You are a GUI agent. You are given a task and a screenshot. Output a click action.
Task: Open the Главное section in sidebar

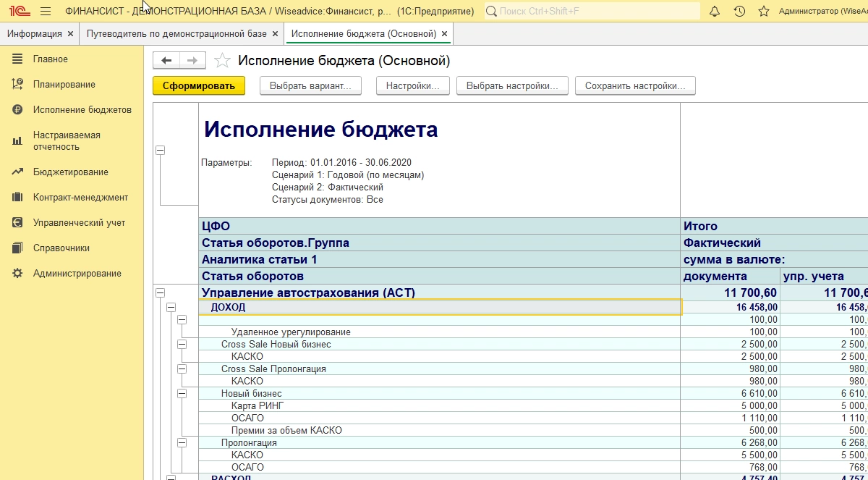point(51,59)
